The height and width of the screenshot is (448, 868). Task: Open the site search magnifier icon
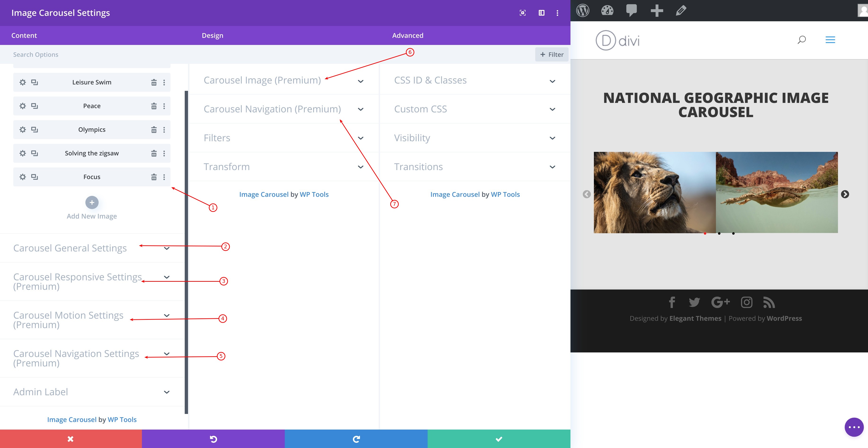[x=802, y=40]
